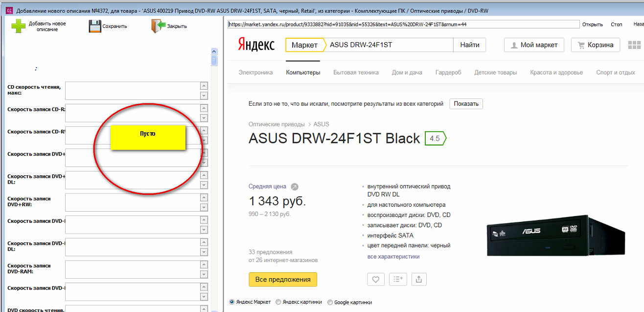
Task: Click the left panel scrollbar thumb
Action: click(x=214, y=61)
